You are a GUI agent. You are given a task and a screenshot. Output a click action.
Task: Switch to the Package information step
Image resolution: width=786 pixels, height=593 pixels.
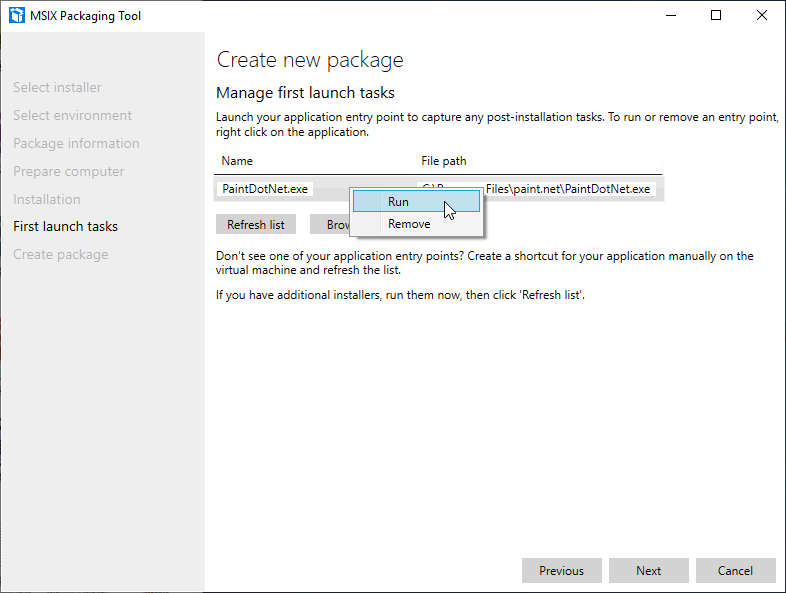pyautogui.click(x=76, y=144)
